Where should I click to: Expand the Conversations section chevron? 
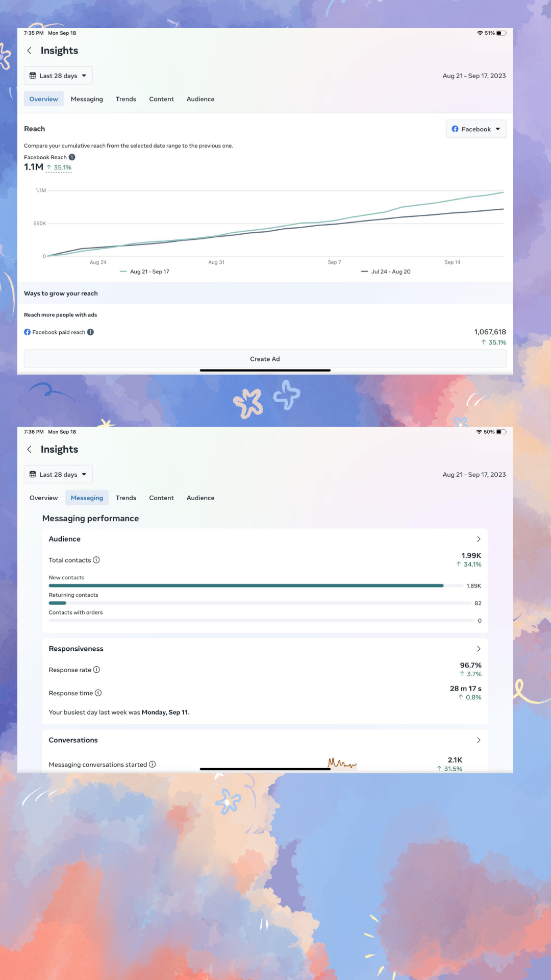point(479,740)
